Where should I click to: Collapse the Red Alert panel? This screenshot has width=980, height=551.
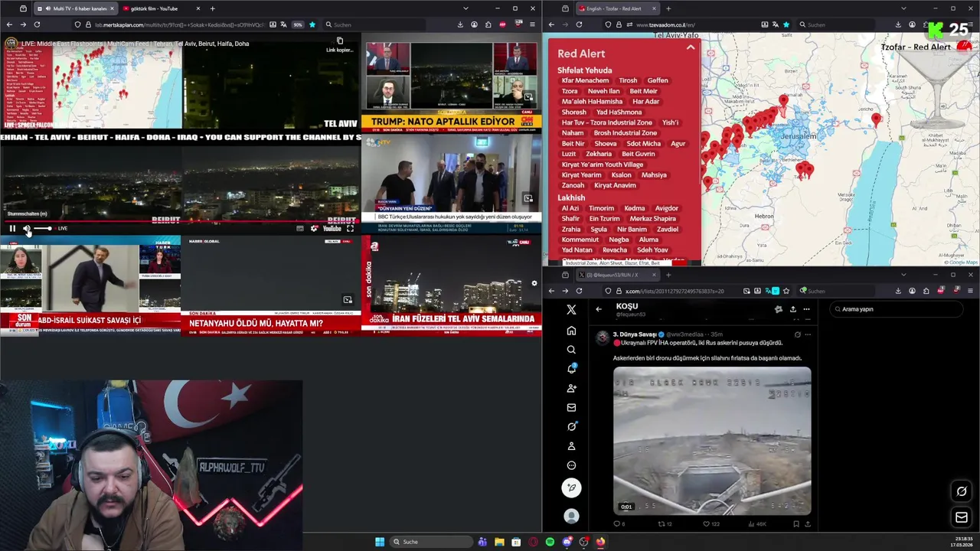(691, 47)
